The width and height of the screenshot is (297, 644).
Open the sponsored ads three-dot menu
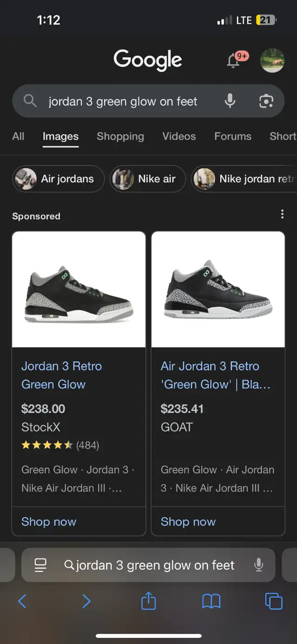282,214
